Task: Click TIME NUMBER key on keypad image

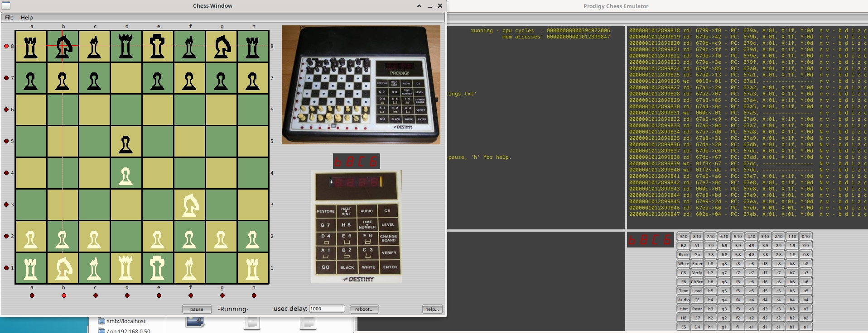Action: click(x=367, y=224)
